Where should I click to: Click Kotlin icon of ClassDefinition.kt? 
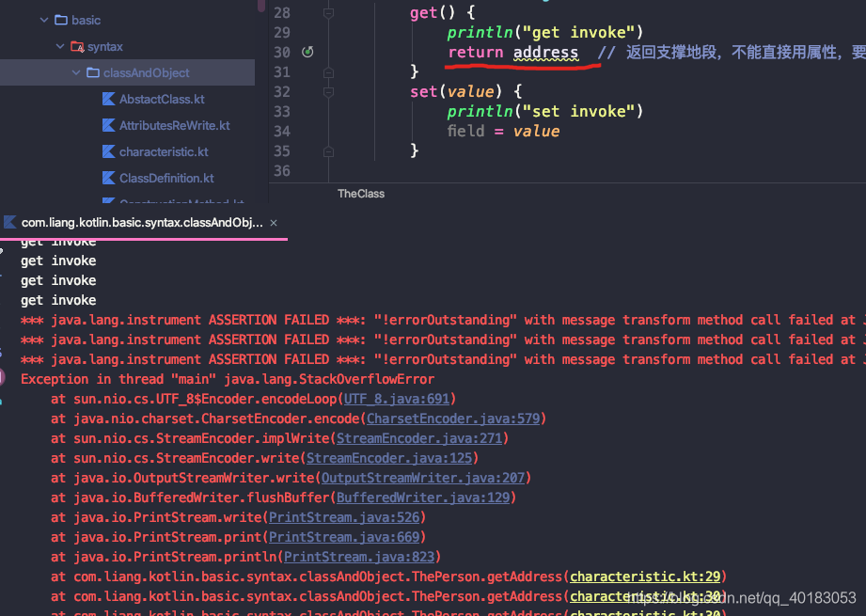pos(109,179)
